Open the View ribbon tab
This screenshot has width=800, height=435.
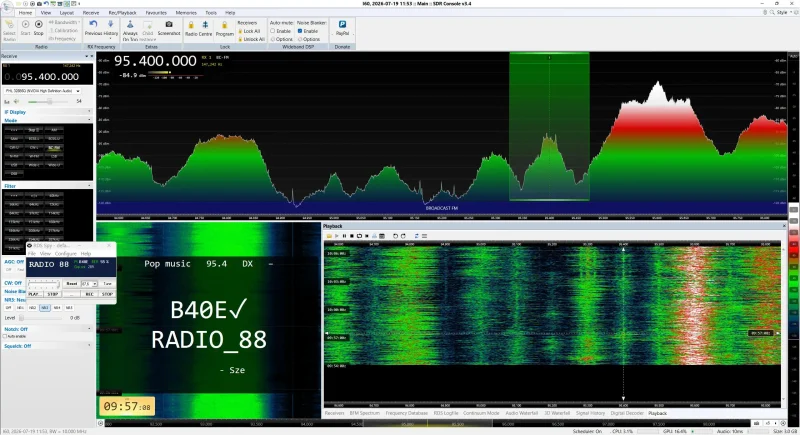click(x=46, y=13)
